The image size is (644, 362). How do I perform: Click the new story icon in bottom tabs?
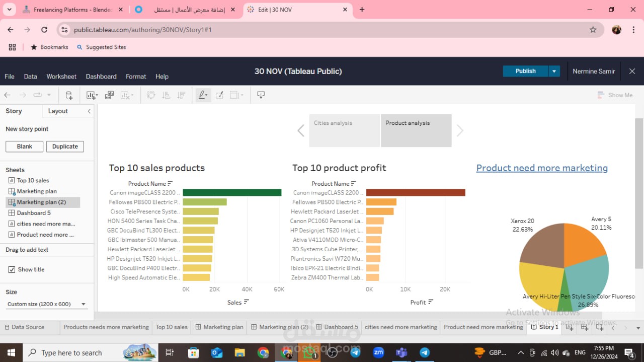coord(600,327)
